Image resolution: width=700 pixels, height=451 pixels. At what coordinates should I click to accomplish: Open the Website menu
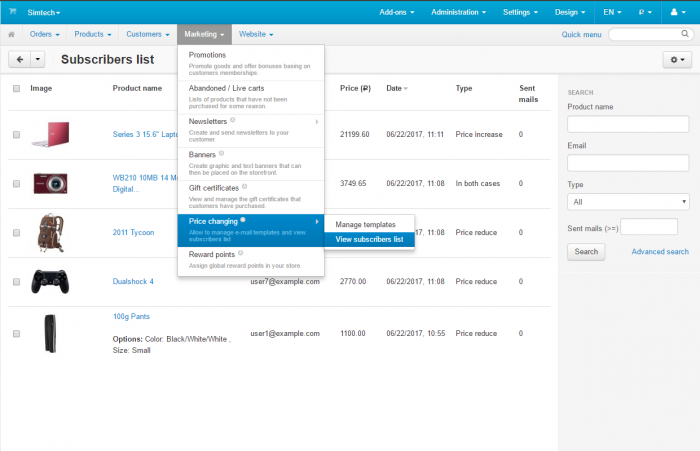tap(256, 34)
